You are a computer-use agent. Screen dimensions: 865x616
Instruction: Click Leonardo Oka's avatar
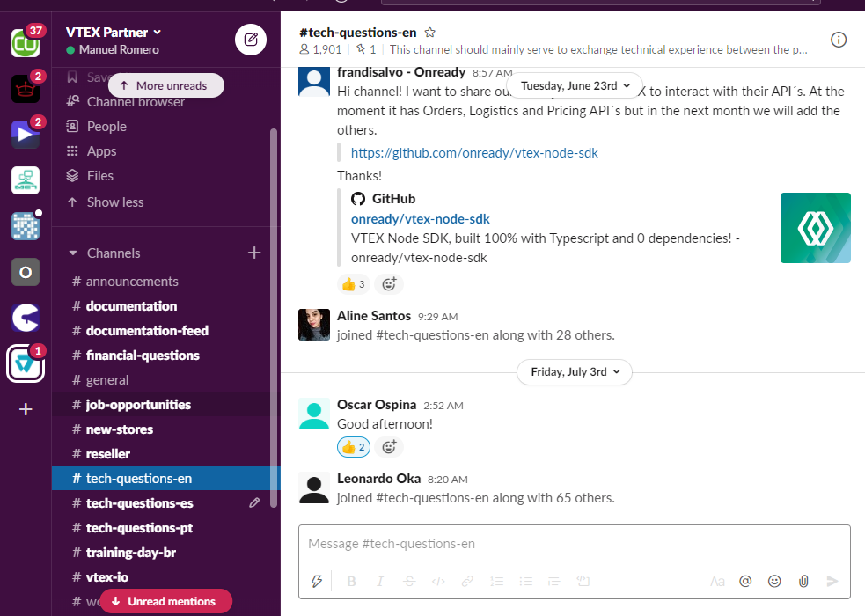[314, 488]
